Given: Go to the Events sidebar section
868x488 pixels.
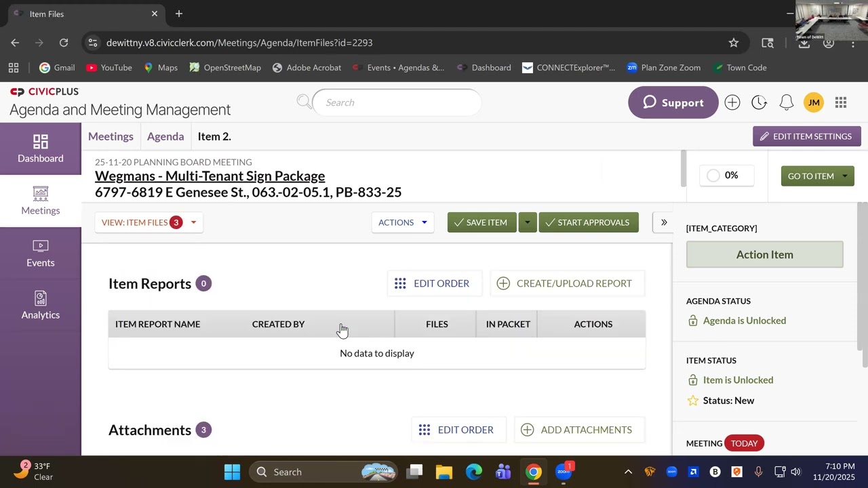Looking at the screenshot, I should (41, 253).
